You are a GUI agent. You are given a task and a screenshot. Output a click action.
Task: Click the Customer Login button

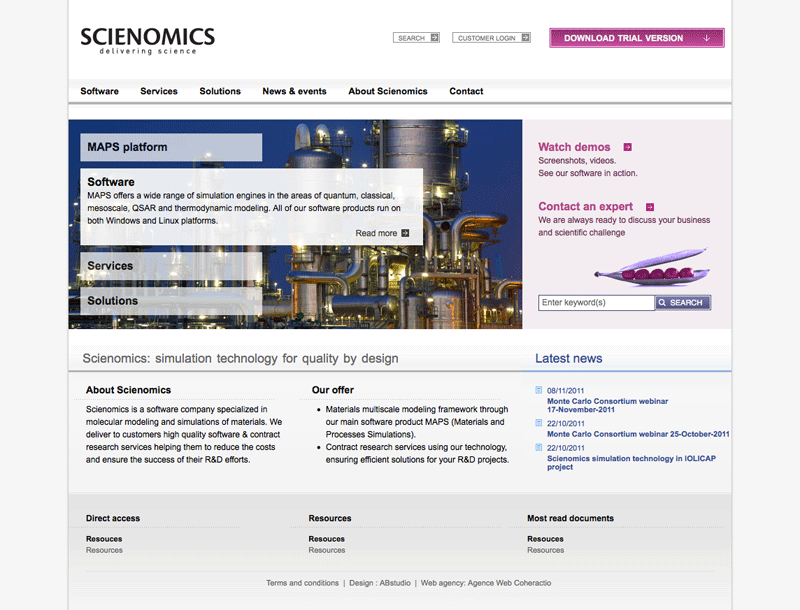coord(491,38)
